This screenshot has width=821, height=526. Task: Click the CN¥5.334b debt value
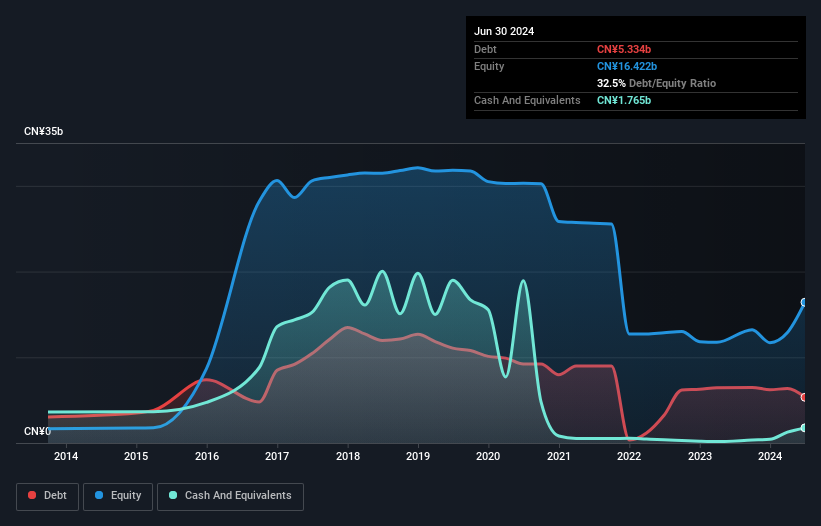click(624, 49)
